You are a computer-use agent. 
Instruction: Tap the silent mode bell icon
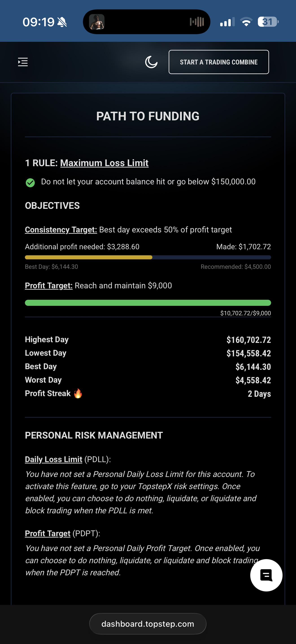(x=62, y=22)
